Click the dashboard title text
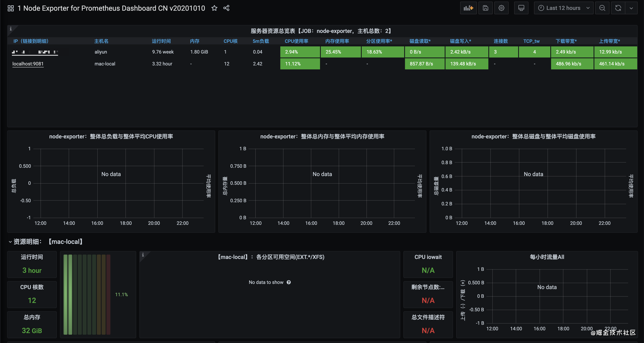The width and height of the screenshot is (644, 343). [x=111, y=8]
